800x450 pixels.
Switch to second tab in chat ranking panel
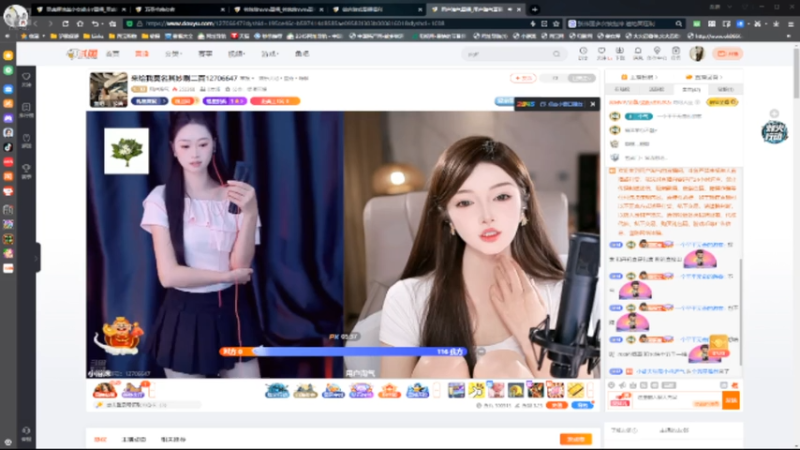pos(656,89)
